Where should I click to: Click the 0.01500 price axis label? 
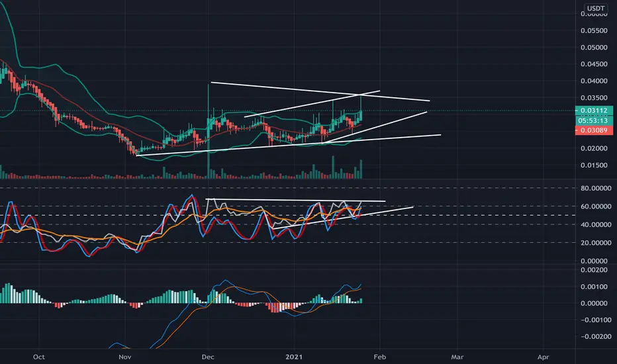pos(594,165)
